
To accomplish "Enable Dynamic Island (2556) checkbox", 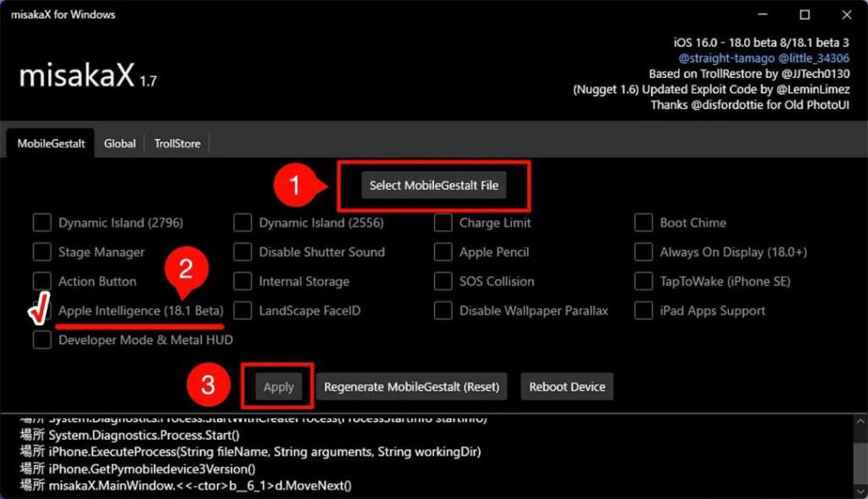I will (x=242, y=223).
